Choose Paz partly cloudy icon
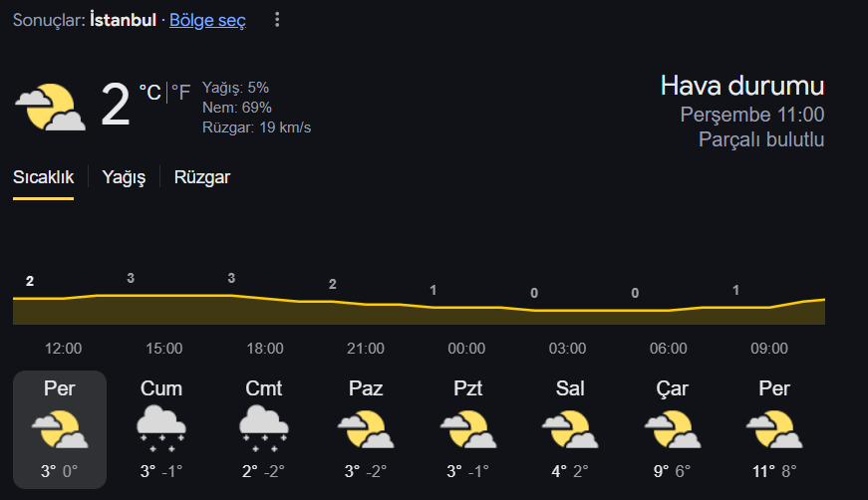 [x=366, y=429]
